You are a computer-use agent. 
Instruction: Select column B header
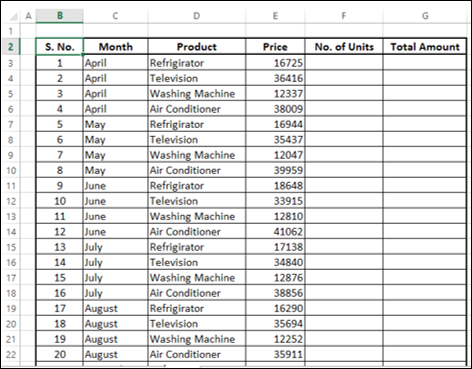[59, 16]
